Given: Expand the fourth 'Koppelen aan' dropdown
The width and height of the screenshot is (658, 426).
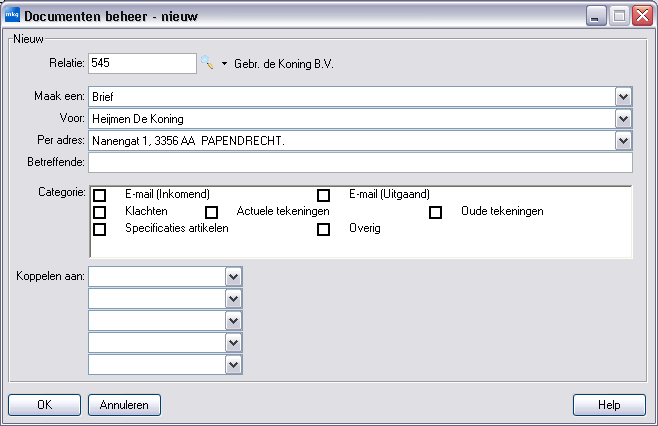Looking at the screenshot, I should (x=233, y=342).
